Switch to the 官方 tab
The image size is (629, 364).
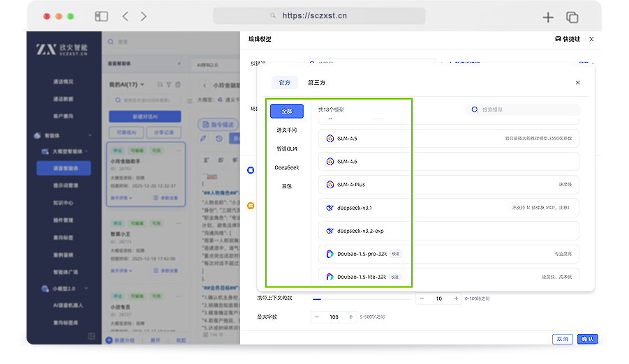(285, 83)
